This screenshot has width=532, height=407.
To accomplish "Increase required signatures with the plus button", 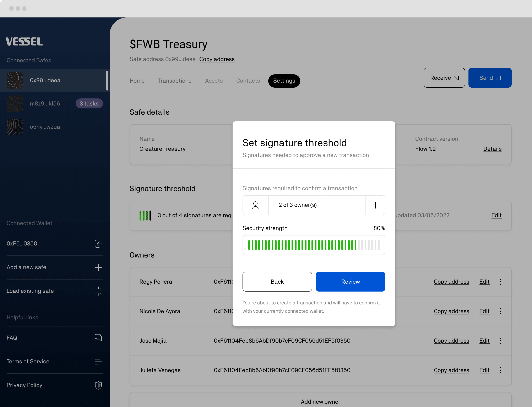I will (375, 205).
